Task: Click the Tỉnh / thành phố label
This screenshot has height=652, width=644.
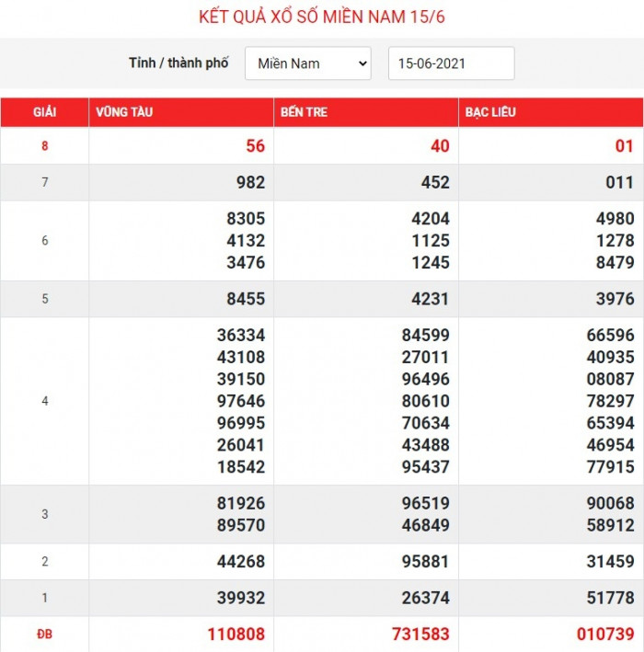Action: click(178, 63)
